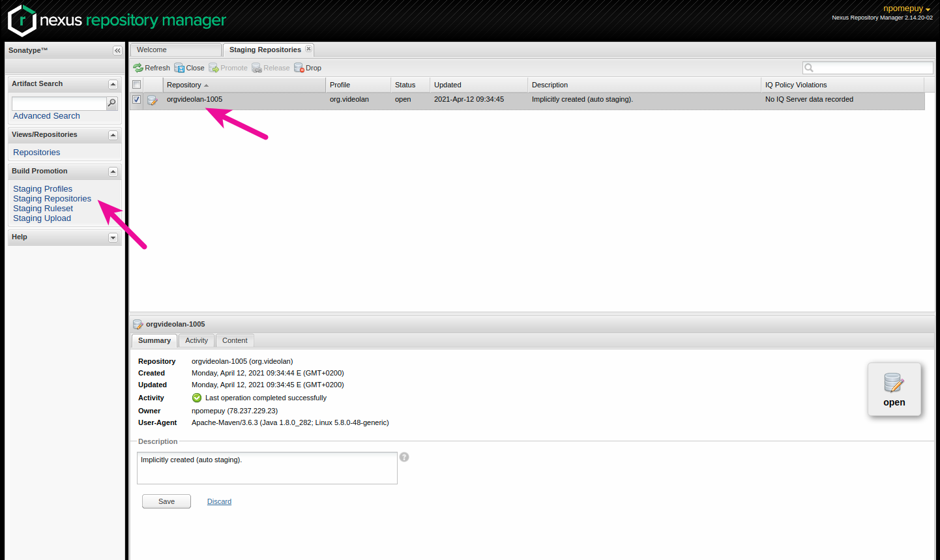The width and height of the screenshot is (940, 560).
Task: Click the org.videolan profile cell
Action: [x=349, y=100]
